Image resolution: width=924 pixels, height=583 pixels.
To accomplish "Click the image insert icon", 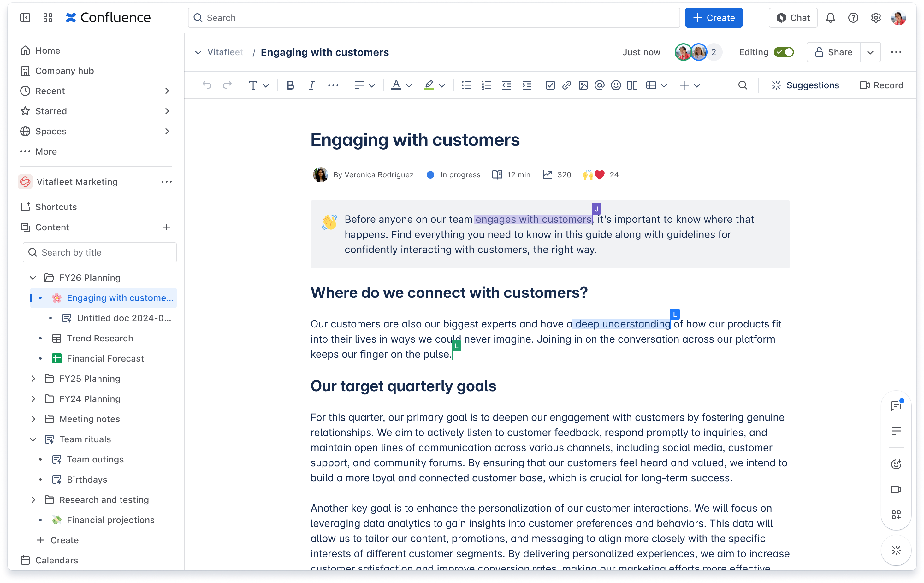I will (x=583, y=85).
